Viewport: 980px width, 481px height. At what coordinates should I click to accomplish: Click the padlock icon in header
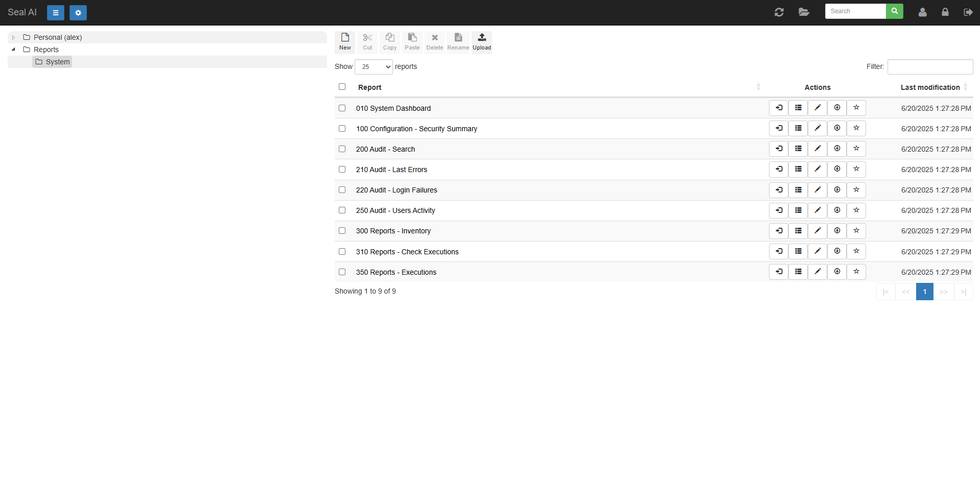click(x=945, y=12)
